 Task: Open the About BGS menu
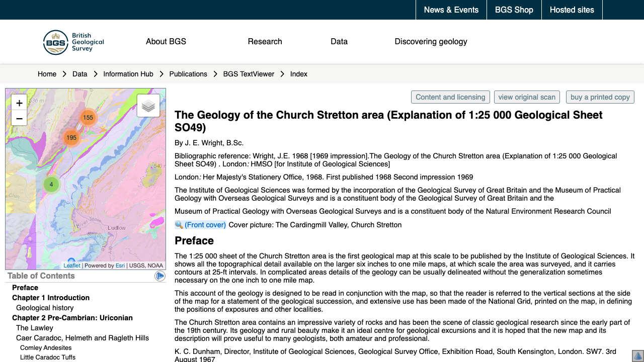tap(166, 42)
